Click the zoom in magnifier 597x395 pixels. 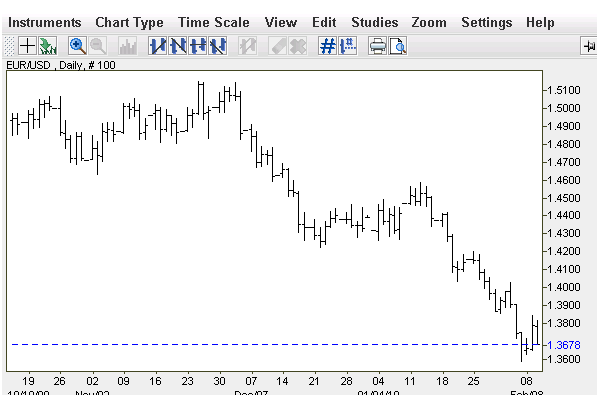(x=77, y=46)
